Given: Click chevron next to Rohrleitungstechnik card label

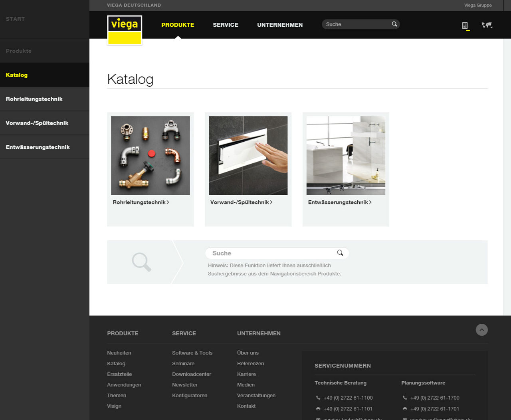Looking at the screenshot, I should pyautogui.click(x=168, y=202).
